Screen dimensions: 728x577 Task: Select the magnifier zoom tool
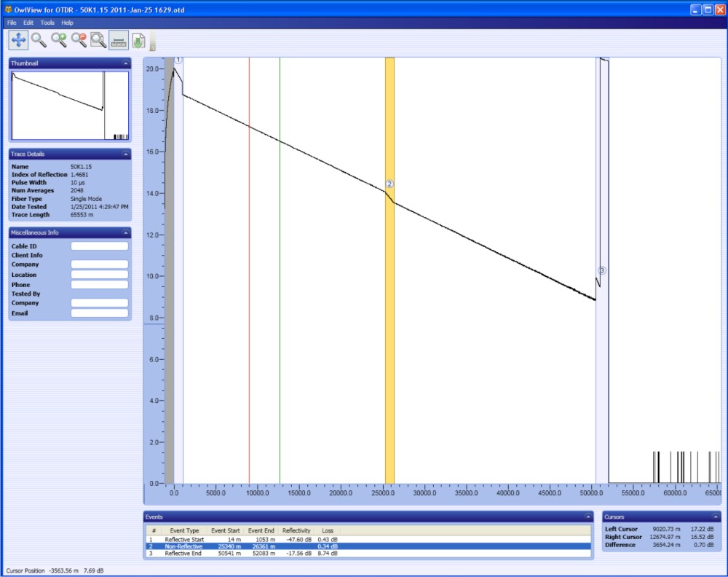39,40
